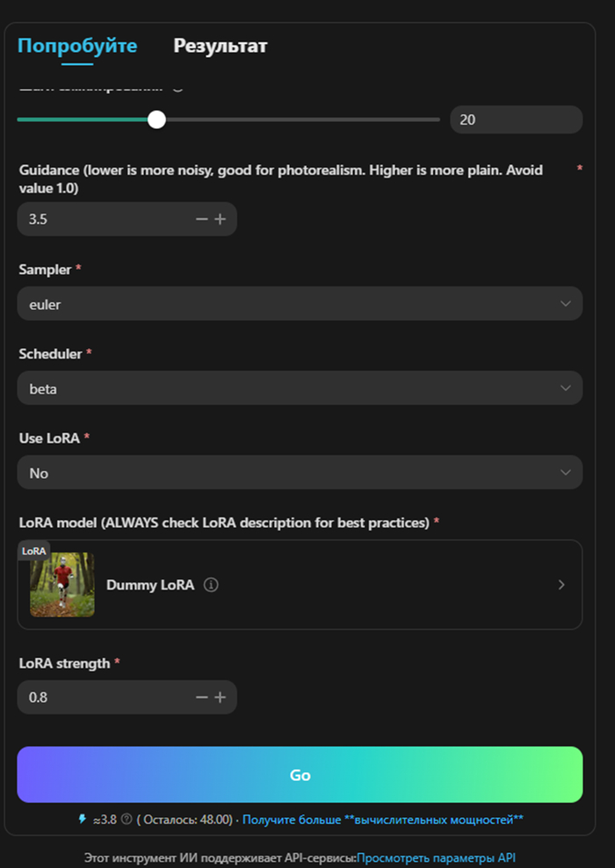Open the Результат tab
615x868 pixels.
(220, 47)
